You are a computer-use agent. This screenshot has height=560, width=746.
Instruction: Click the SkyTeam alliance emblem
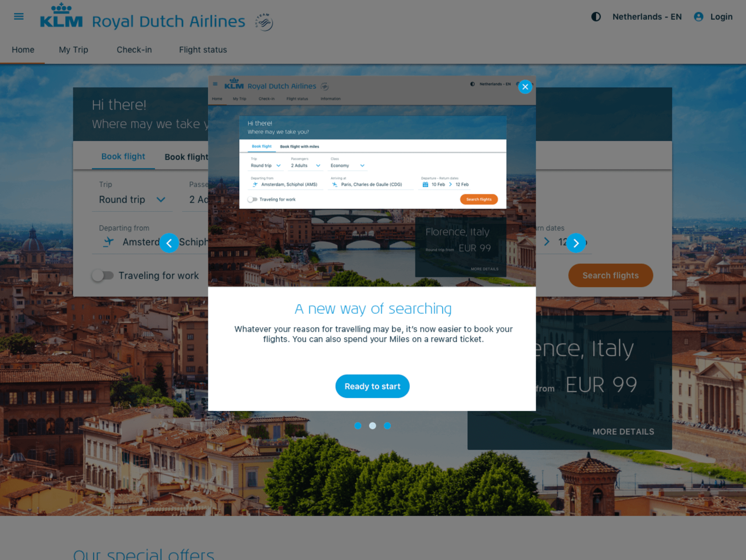click(x=264, y=22)
